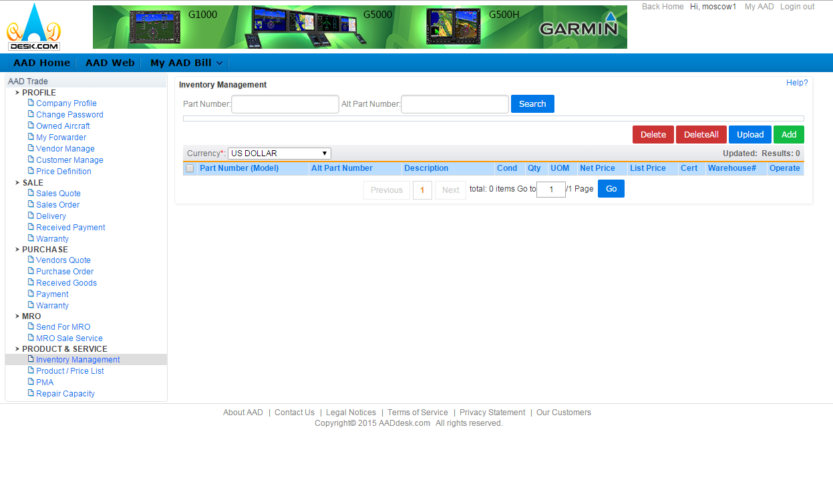833x504 pixels.
Task: Open the Currency dropdown showing US DOLLAR
Action: [x=279, y=154]
